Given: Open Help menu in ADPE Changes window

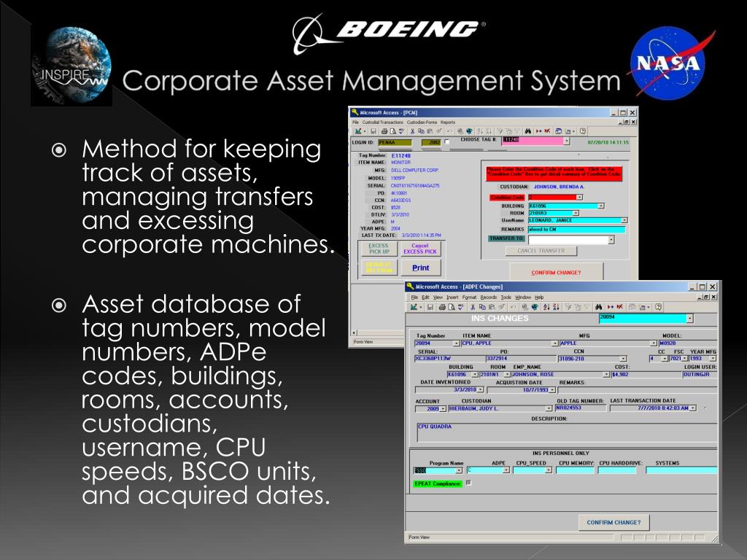Looking at the screenshot, I should pos(539,297).
